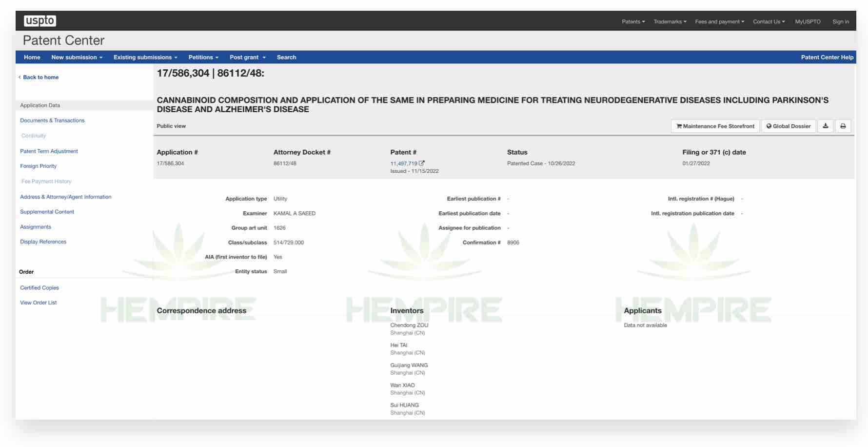Click entity status value Small
The image size is (868, 447).
pyautogui.click(x=280, y=271)
